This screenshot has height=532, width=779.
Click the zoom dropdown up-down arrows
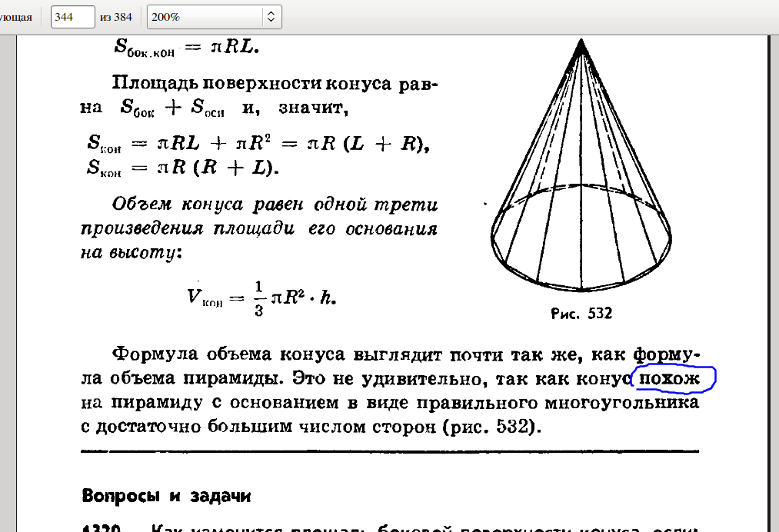tap(271, 17)
